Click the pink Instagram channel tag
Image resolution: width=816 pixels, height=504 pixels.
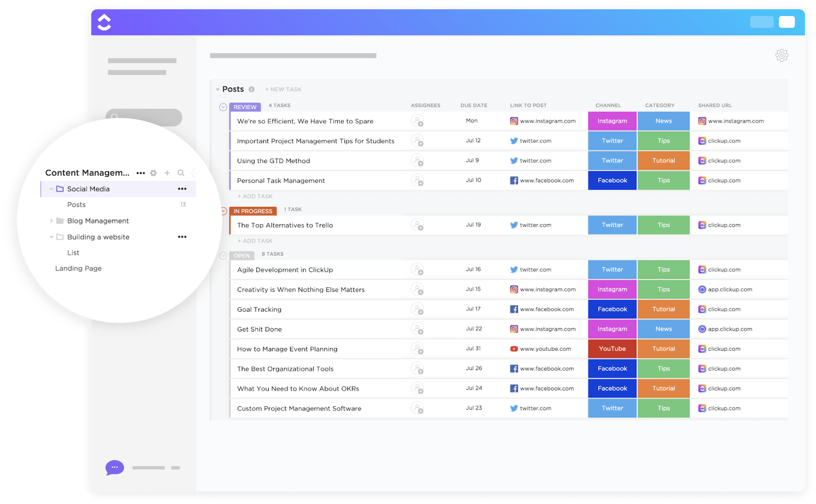tap(612, 121)
